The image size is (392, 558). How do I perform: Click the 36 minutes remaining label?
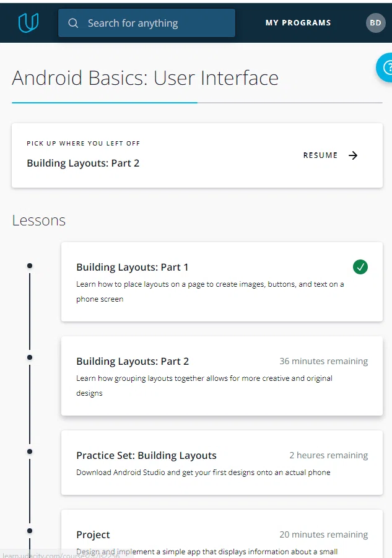coord(324,361)
